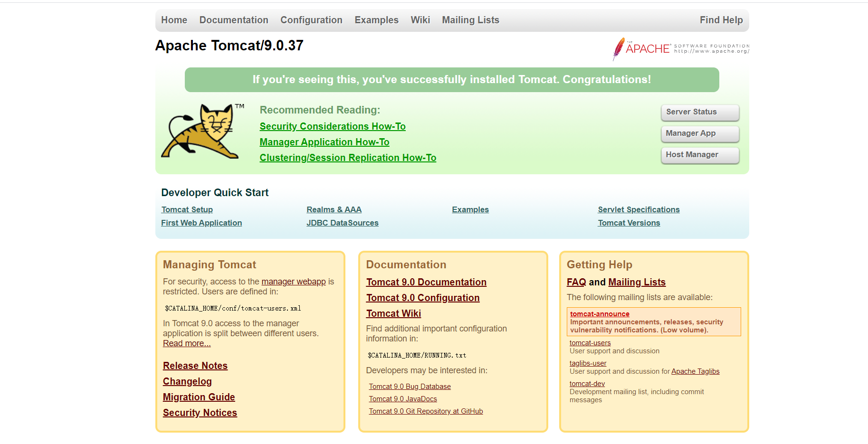868x444 pixels.
Task: Open JDBC DataSources link
Action: pyautogui.click(x=343, y=223)
